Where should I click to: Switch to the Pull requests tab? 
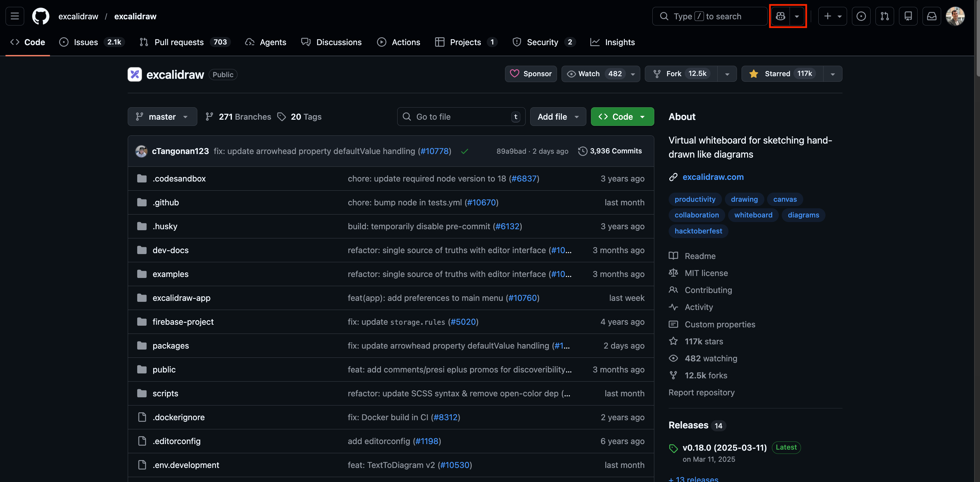tap(179, 42)
